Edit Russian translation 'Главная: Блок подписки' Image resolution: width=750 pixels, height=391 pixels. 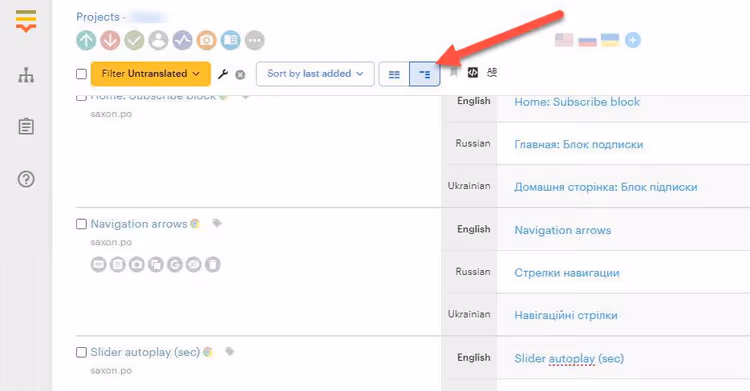(579, 145)
